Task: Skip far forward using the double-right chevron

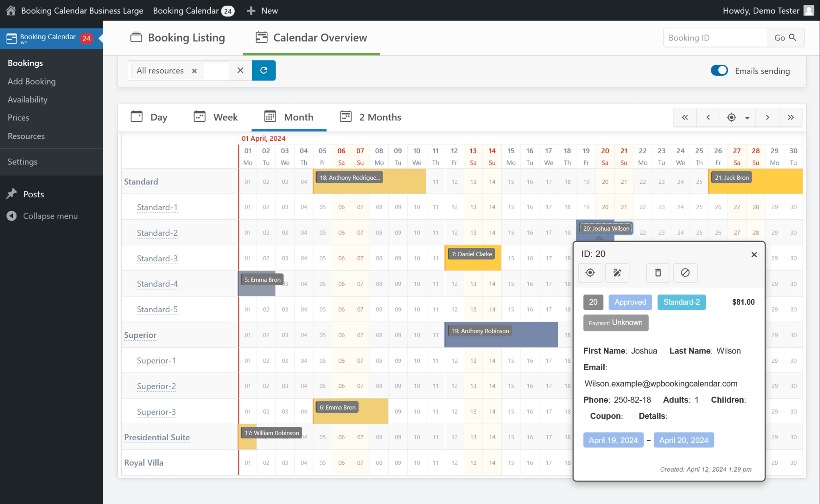Action: pos(791,117)
